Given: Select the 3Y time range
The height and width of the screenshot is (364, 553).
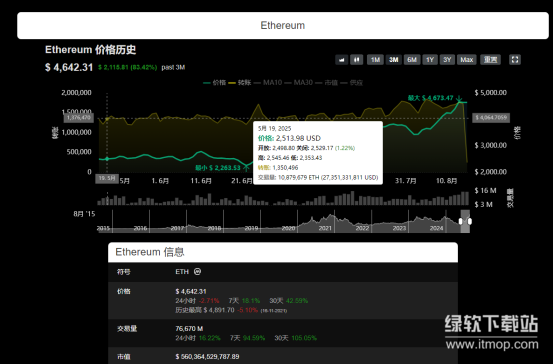Looking at the screenshot, I should 447,60.
